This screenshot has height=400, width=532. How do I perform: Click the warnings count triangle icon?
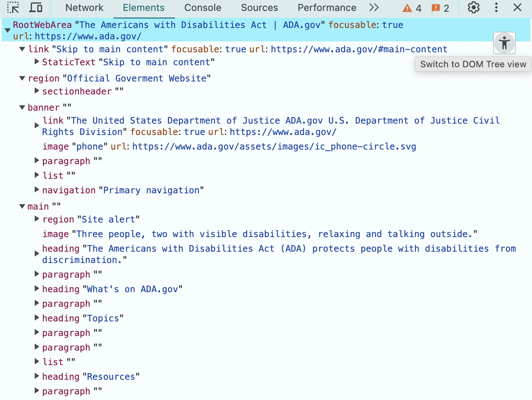point(407,8)
